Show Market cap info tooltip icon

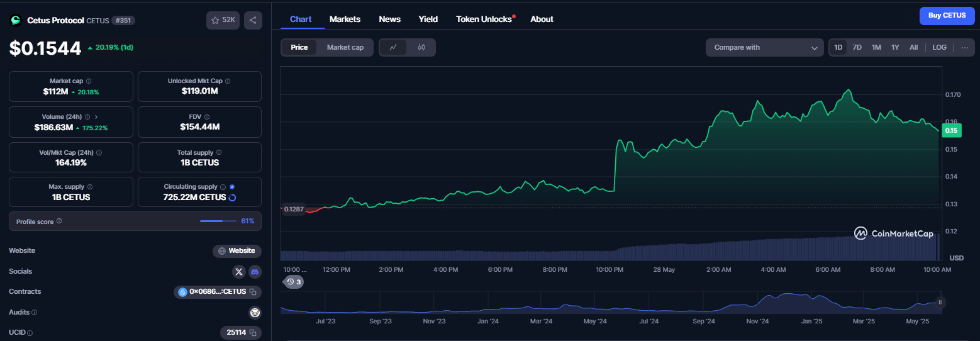pyautogui.click(x=89, y=81)
